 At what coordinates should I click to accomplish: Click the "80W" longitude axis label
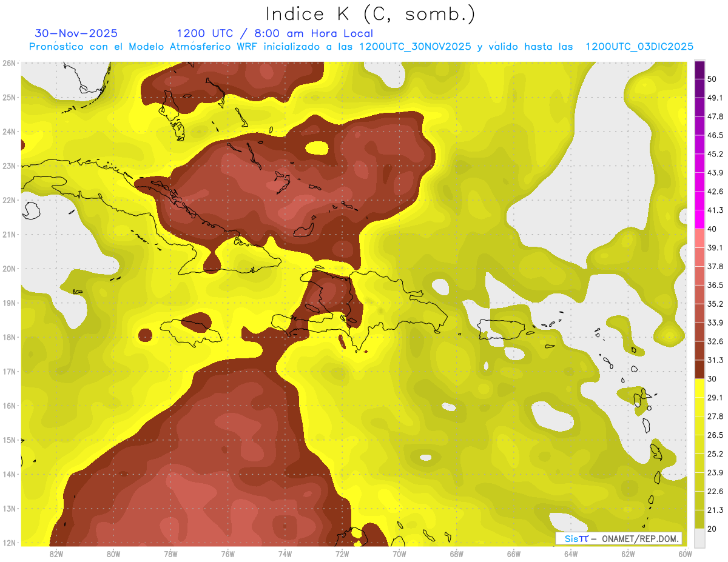tap(113, 554)
